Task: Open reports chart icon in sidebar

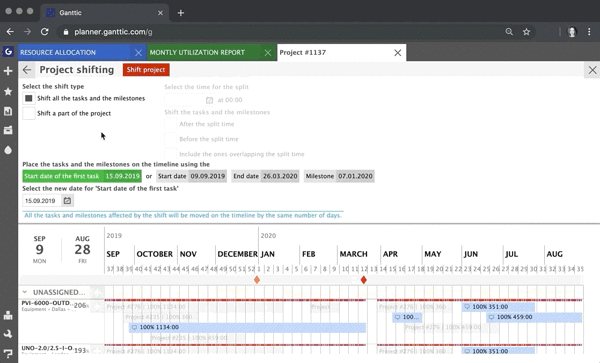Action: 8,111
